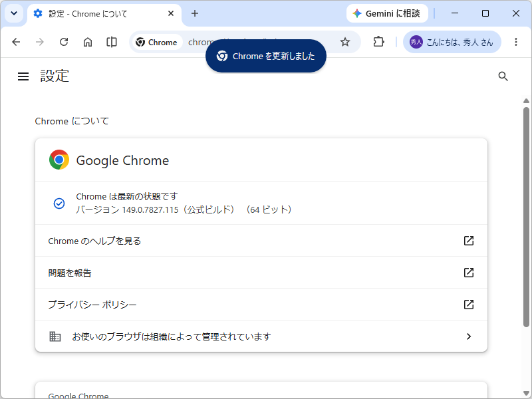Click the Chrome を更新しました notification
This screenshot has width=532, height=399.
coord(266,56)
